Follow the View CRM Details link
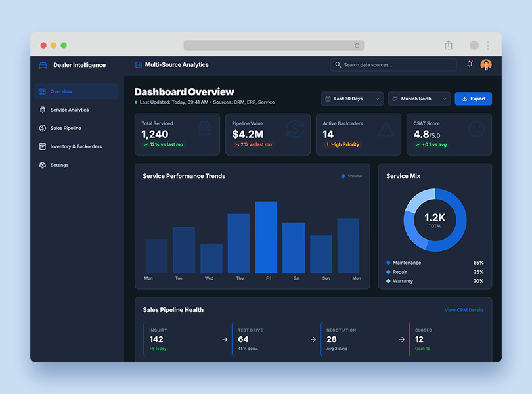Image resolution: width=532 pixels, height=394 pixels. pyautogui.click(x=464, y=310)
